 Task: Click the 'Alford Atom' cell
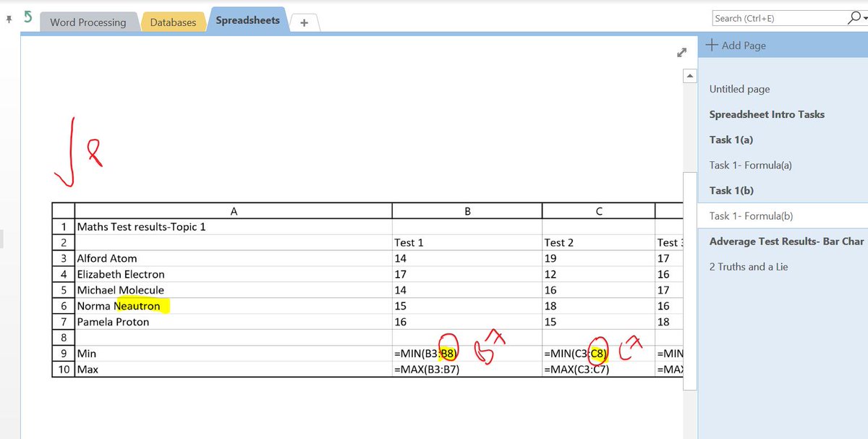(233, 258)
